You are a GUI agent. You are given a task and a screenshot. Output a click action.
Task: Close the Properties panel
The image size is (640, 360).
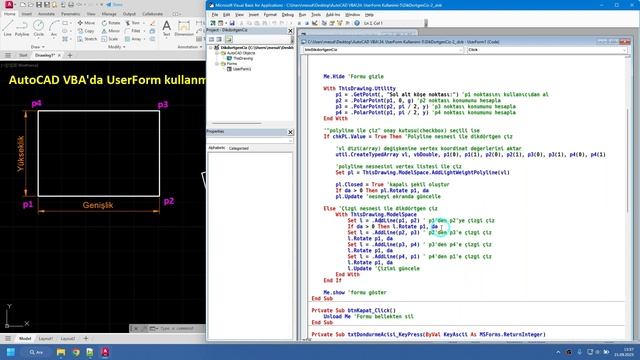(290, 132)
